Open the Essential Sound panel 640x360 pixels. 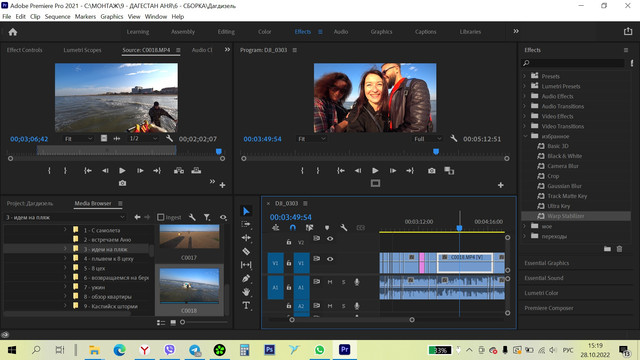pyautogui.click(x=544, y=278)
